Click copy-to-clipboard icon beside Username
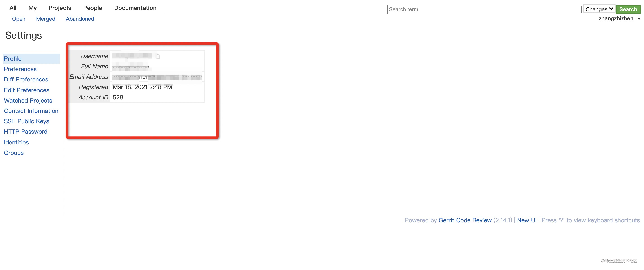 pos(158,56)
